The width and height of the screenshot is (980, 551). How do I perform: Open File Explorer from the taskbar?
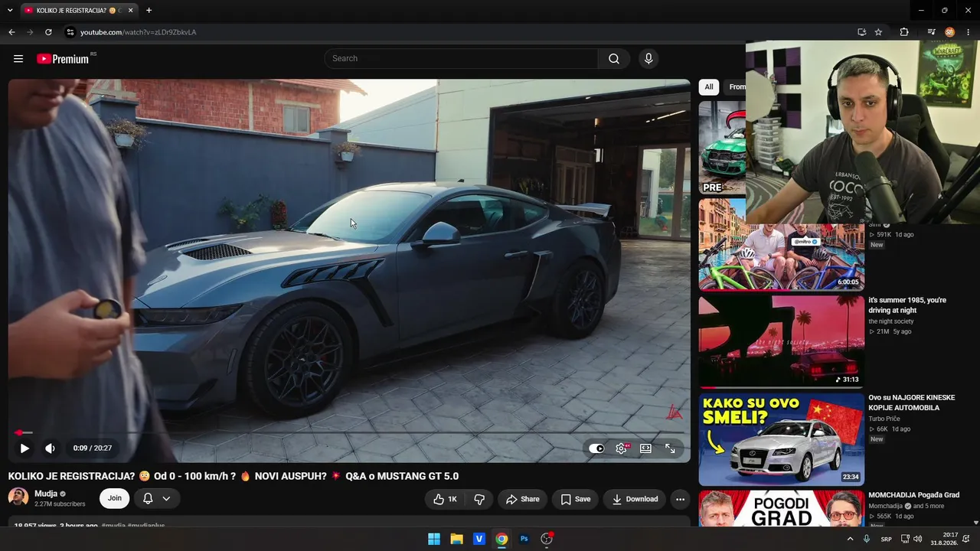point(456,539)
